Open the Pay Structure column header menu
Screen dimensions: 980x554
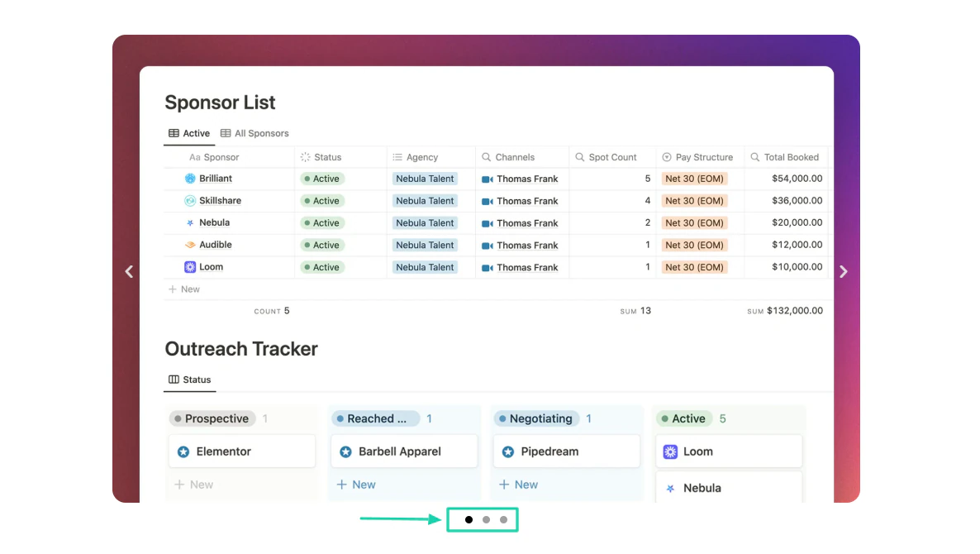tap(697, 157)
